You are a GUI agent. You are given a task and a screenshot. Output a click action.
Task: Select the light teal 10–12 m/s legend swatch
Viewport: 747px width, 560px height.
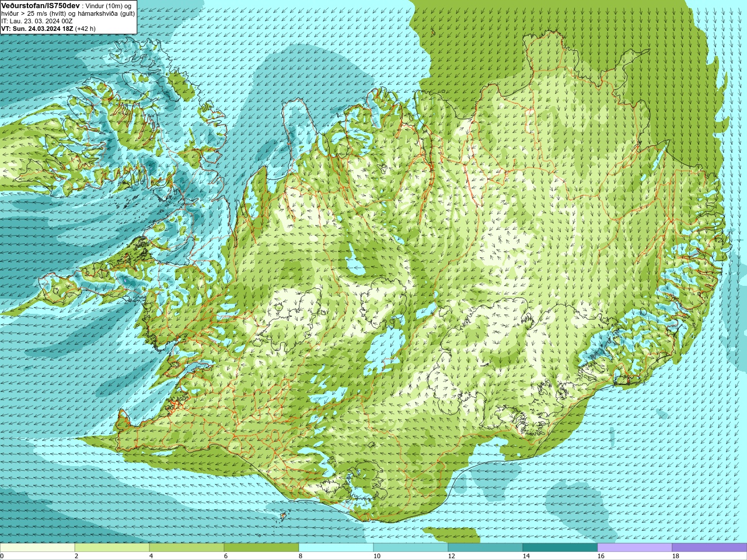coord(411,548)
